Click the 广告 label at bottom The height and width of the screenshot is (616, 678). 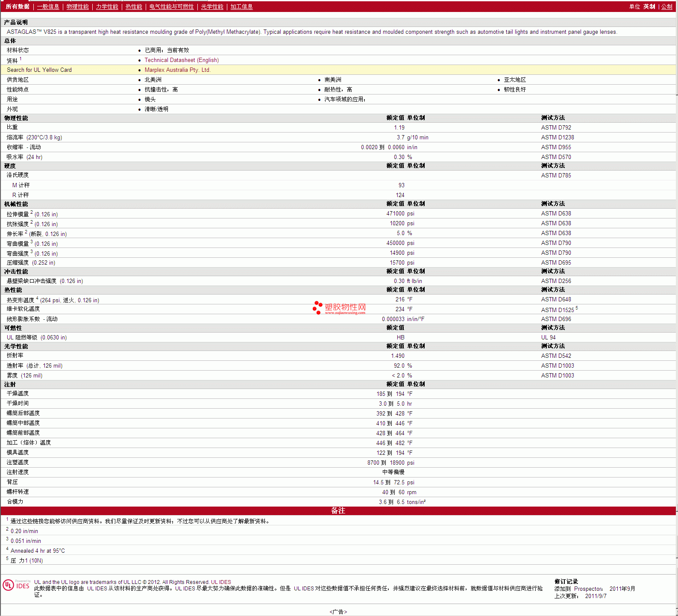coord(338,612)
